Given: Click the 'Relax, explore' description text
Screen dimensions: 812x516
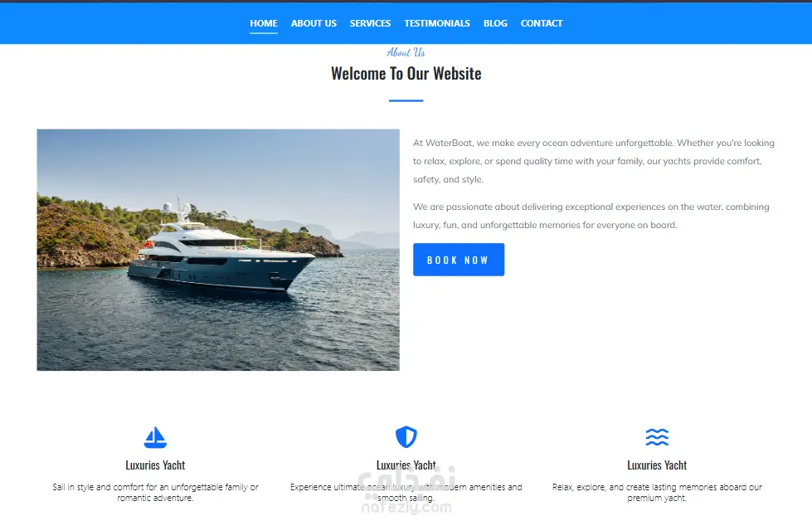Looking at the screenshot, I should [657, 492].
